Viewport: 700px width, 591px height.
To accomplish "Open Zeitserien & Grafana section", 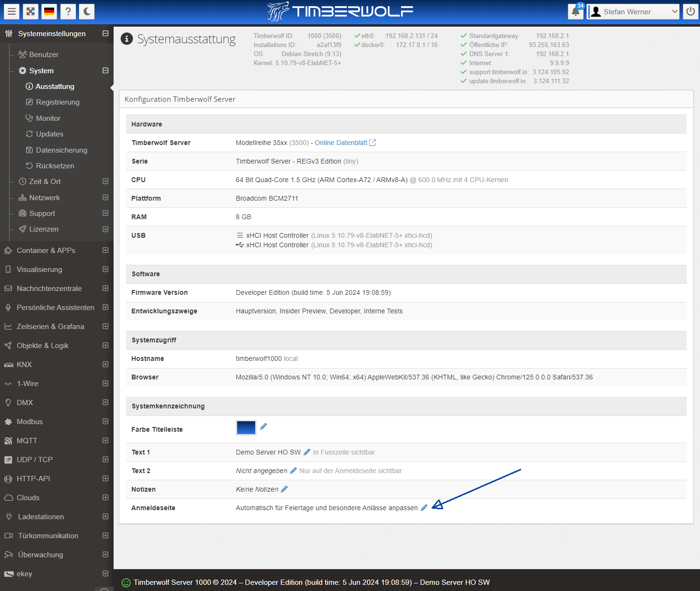I will click(50, 327).
